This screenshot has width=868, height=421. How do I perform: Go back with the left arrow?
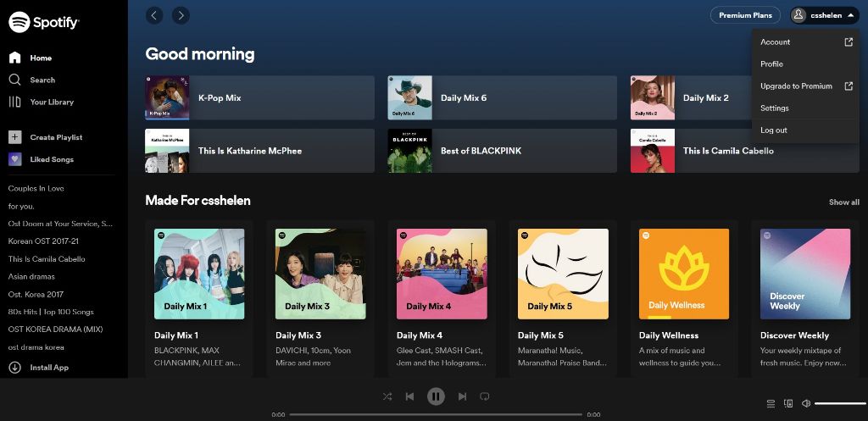pos(154,15)
